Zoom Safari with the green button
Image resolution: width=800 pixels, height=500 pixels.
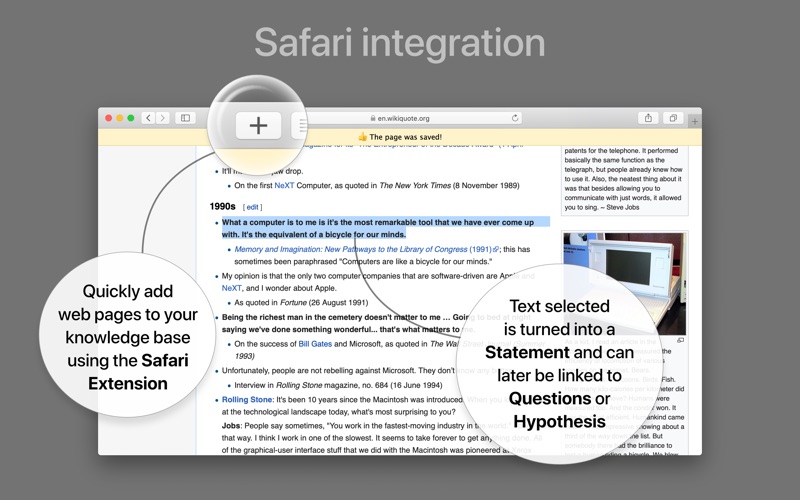pyautogui.click(x=131, y=118)
